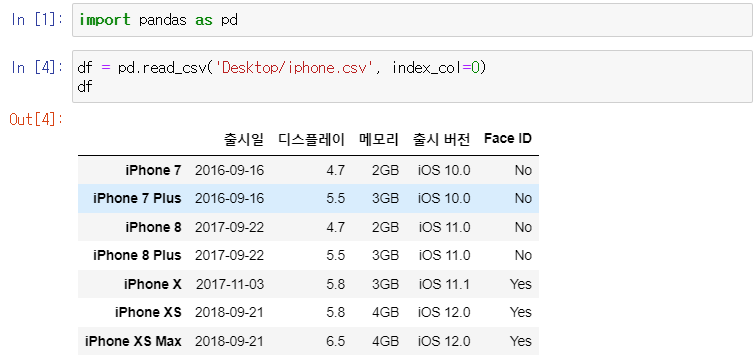Click the In [4] prompt label
This screenshot has width=754, height=360.
point(37,68)
